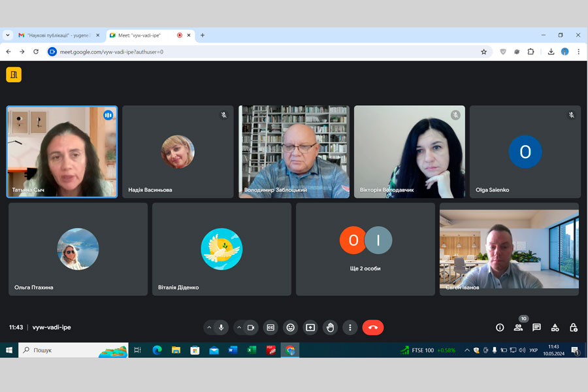Go forward in browser history

22,52
